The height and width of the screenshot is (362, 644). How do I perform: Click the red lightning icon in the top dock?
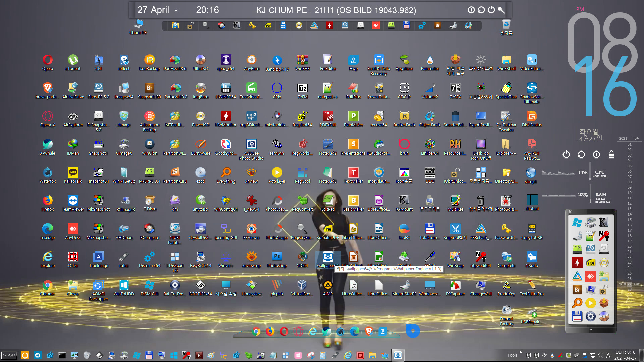[329, 25]
